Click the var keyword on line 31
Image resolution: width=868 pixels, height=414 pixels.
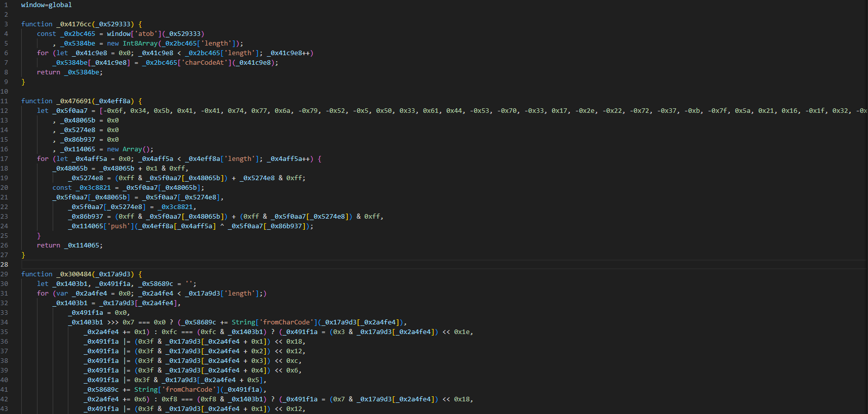point(62,294)
